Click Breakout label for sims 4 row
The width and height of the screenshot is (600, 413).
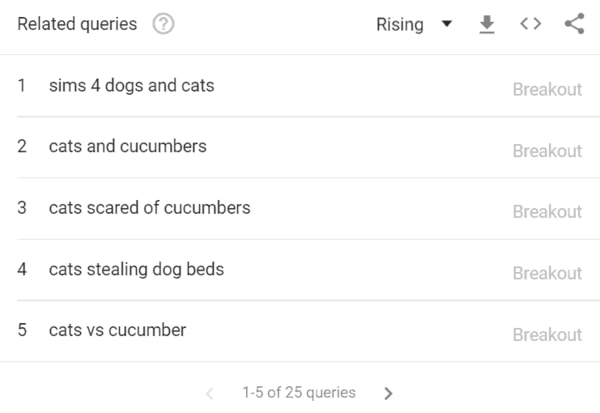(547, 89)
